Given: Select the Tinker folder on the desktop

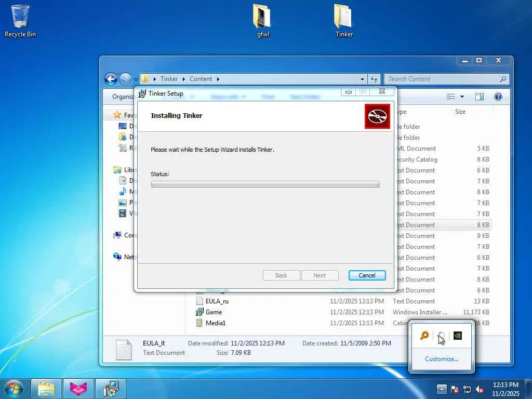Looking at the screenshot, I should coord(344,21).
